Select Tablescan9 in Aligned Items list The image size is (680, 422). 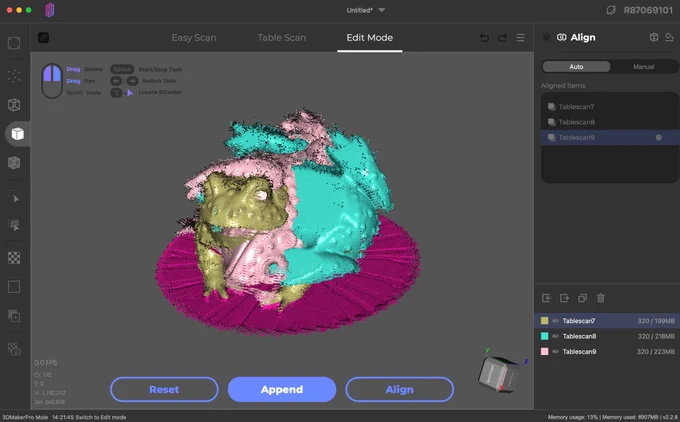tap(609, 137)
